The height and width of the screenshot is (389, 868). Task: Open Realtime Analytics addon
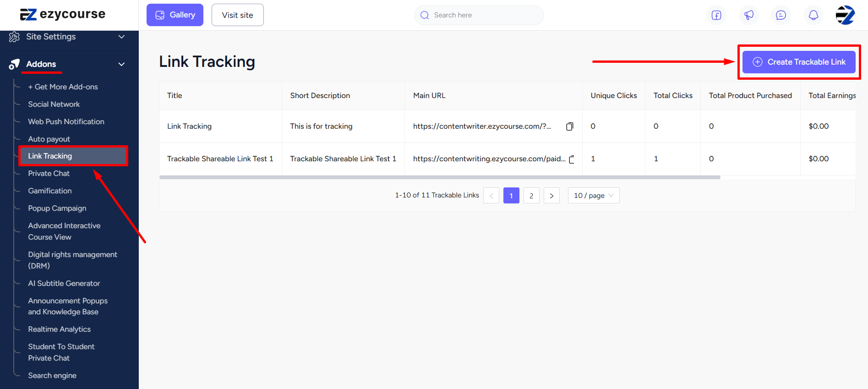(x=59, y=329)
